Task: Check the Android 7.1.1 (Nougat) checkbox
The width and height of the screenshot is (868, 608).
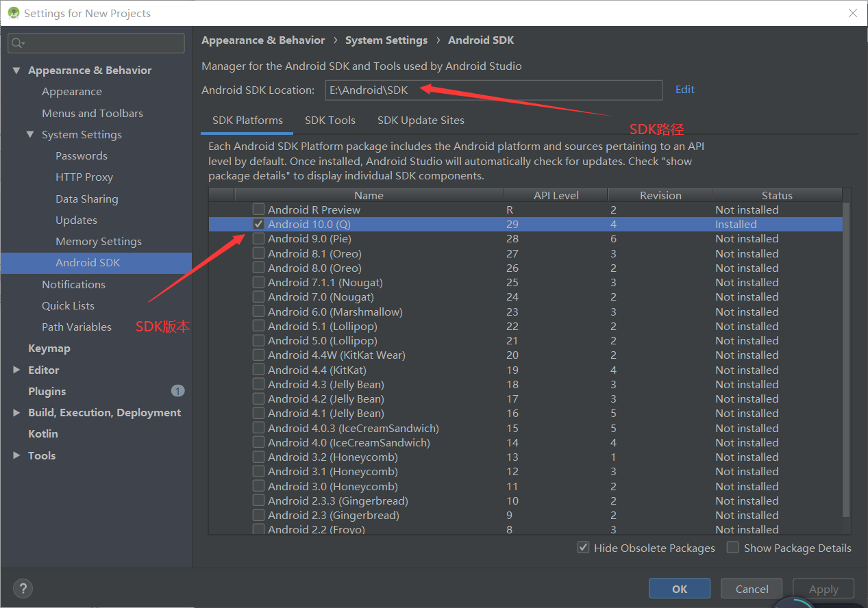Action: [x=258, y=282]
